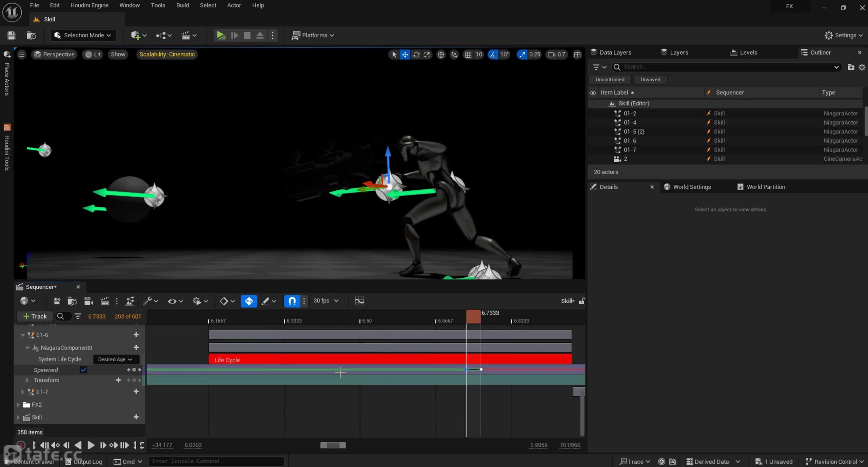Save the current level with the disk icon
Viewport: 868px width, 467px height.
[11, 35]
